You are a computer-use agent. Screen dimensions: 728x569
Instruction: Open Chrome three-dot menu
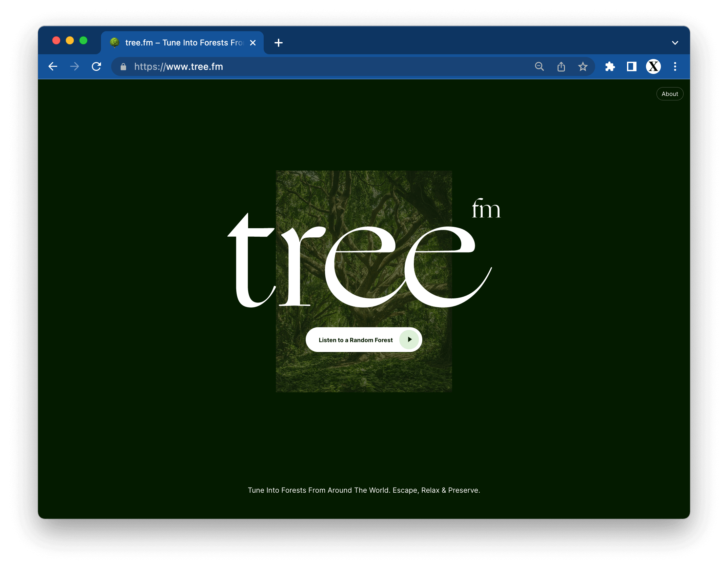click(x=675, y=66)
